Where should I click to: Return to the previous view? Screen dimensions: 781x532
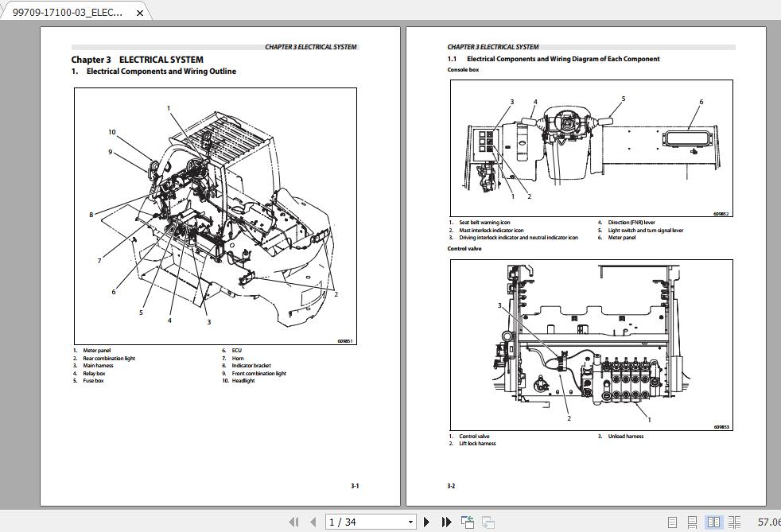pos(468,521)
